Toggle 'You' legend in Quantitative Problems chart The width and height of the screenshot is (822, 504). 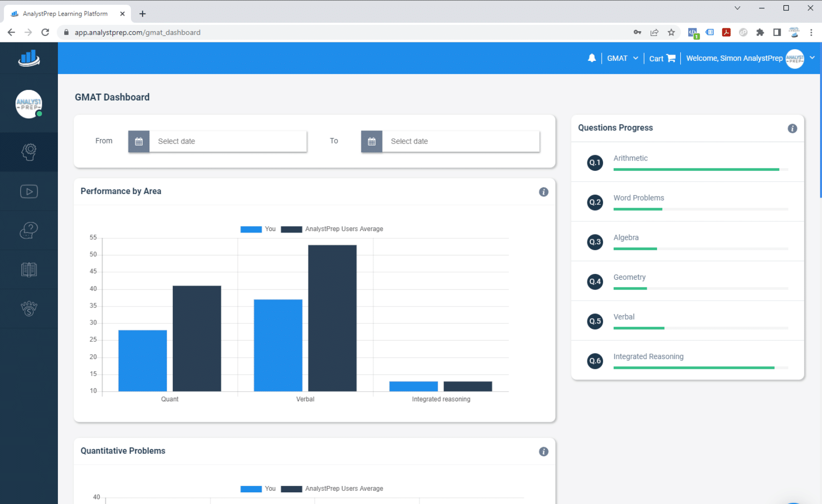coord(258,489)
